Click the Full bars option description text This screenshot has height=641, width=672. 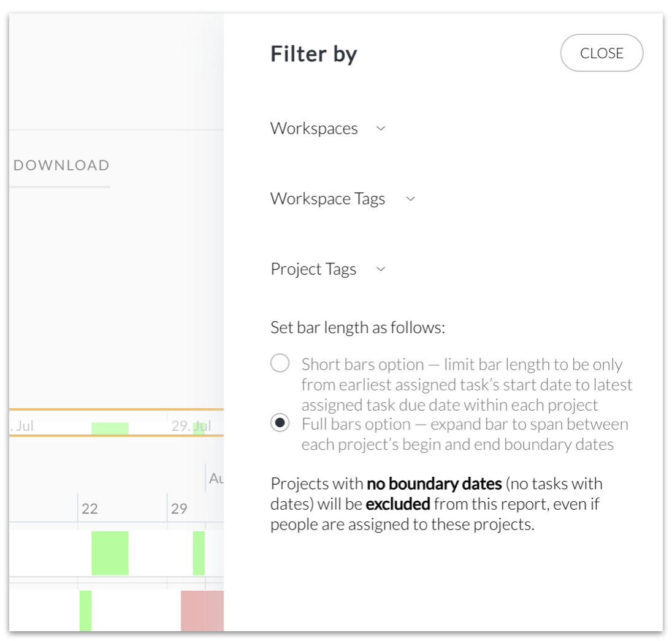[464, 434]
